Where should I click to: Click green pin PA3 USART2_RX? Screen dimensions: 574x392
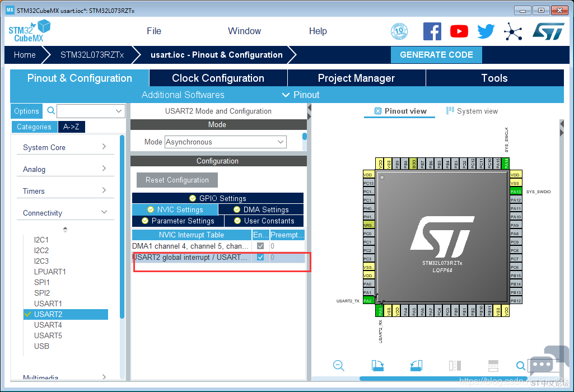click(x=380, y=311)
